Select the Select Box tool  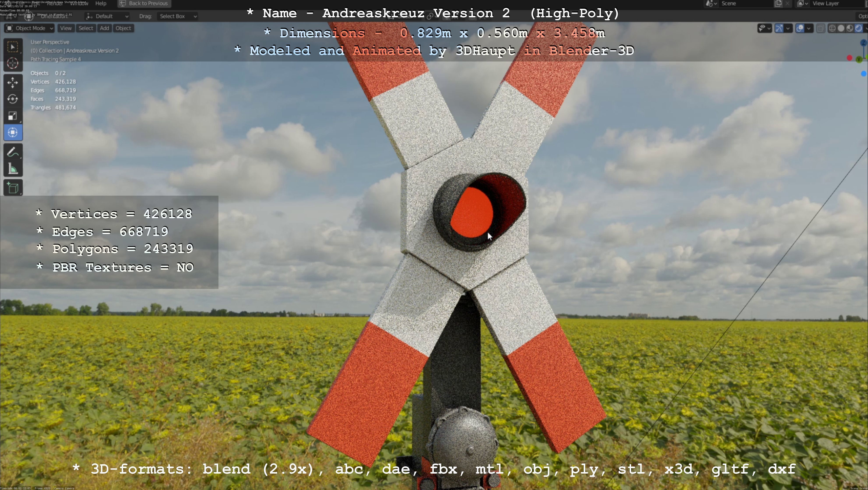pos(13,47)
